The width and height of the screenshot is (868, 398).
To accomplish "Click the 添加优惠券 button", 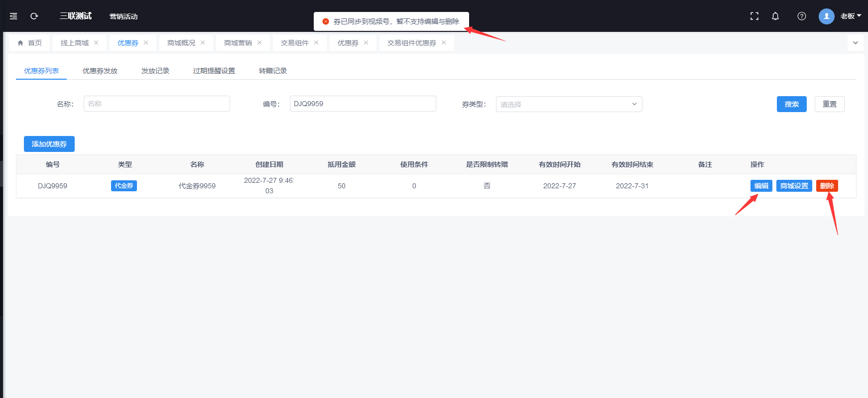I will 49,144.
